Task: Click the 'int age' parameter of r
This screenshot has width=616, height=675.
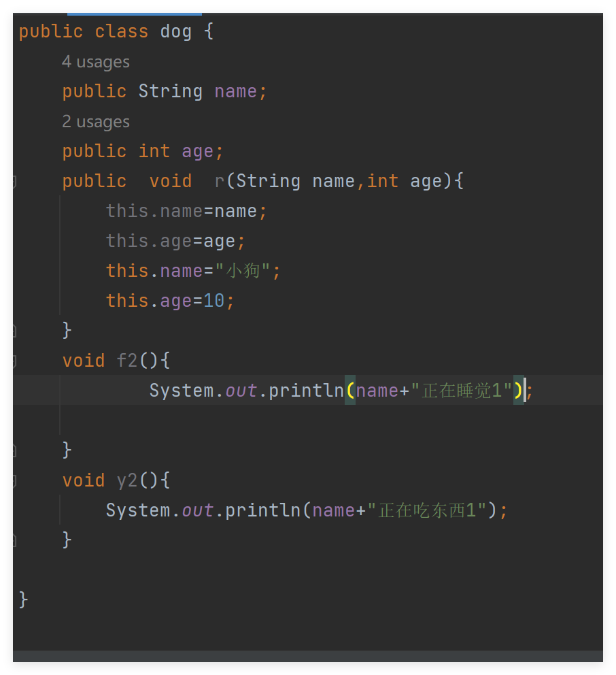Action: pos(404,181)
